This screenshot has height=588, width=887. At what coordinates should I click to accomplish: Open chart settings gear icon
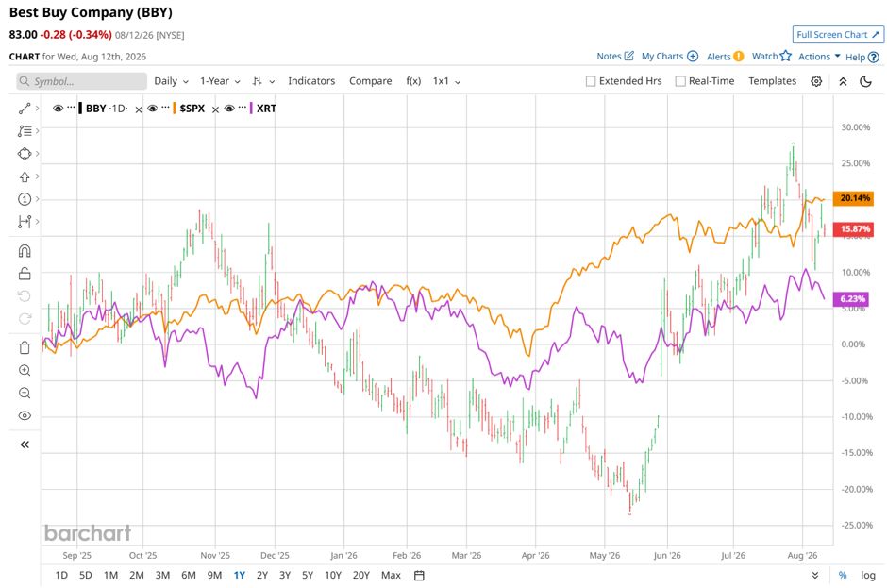(x=815, y=81)
